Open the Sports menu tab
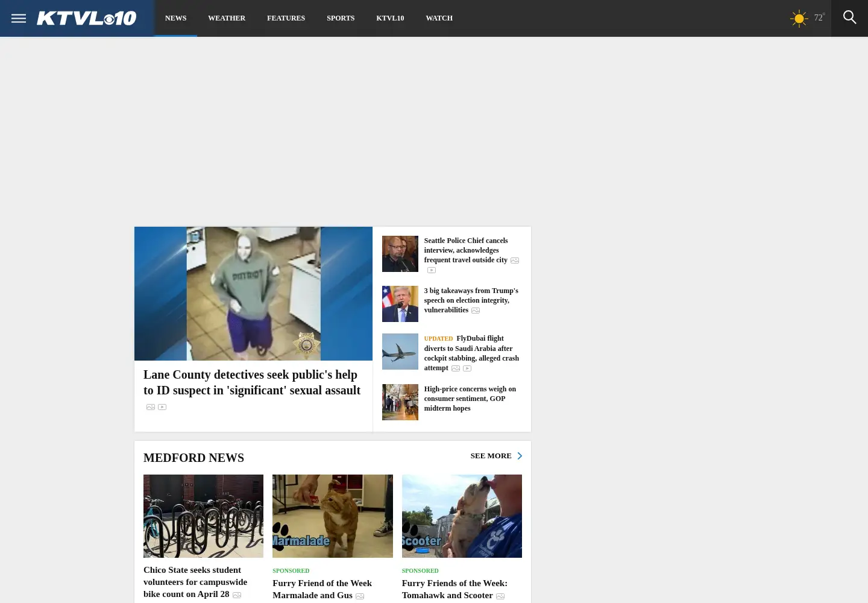This screenshot has height=603, width=868. [341, 18]
